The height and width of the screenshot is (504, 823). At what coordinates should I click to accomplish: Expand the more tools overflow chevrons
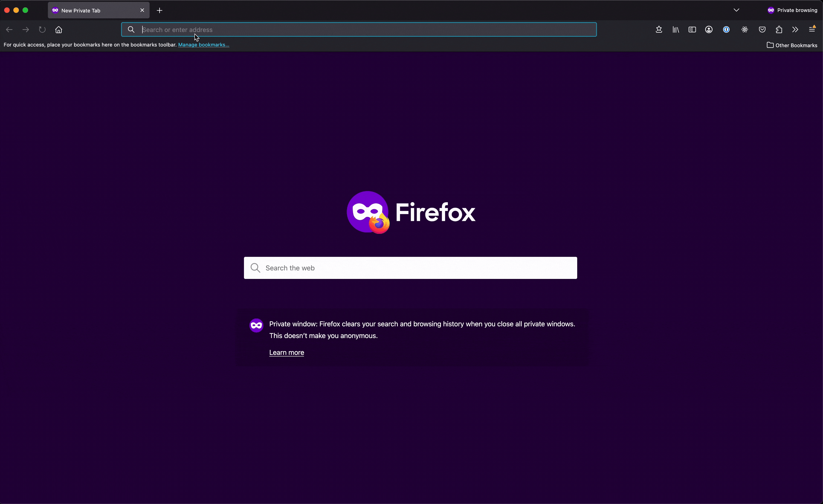coord(795,30)
